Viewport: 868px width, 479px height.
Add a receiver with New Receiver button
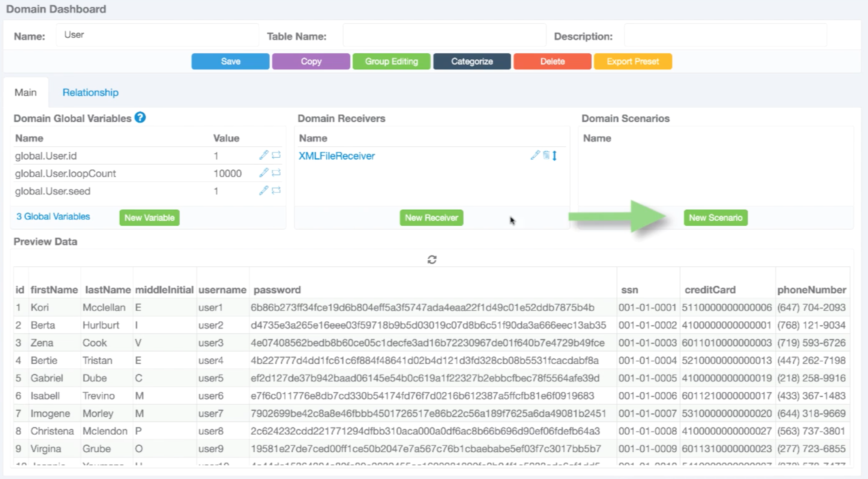(x=431, y=218)
